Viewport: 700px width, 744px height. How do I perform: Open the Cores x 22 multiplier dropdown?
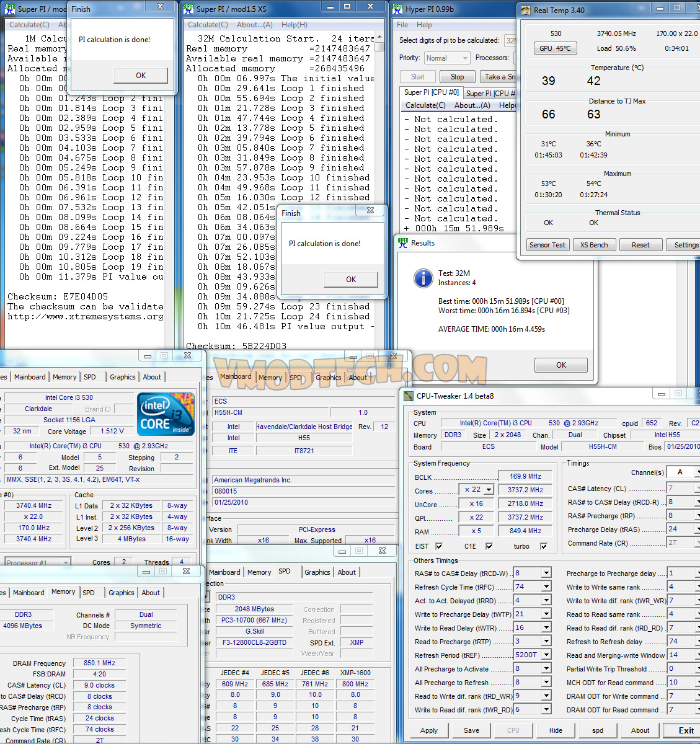click(x=489, y=490)
